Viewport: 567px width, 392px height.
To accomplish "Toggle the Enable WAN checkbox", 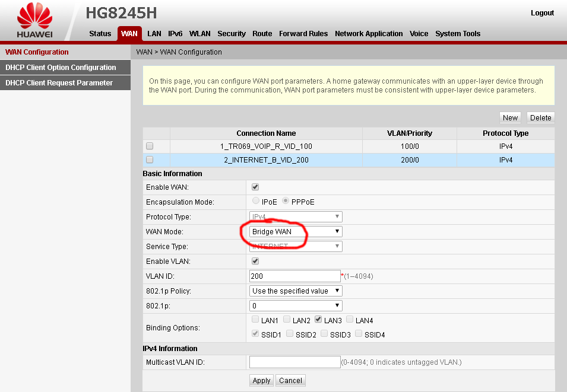I will tap(255, 187).
